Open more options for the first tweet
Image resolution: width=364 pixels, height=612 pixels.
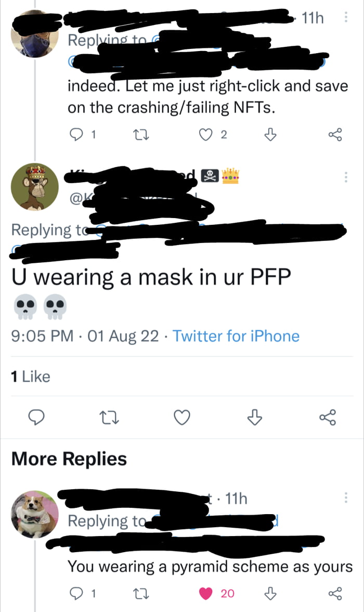pos(346,18)
